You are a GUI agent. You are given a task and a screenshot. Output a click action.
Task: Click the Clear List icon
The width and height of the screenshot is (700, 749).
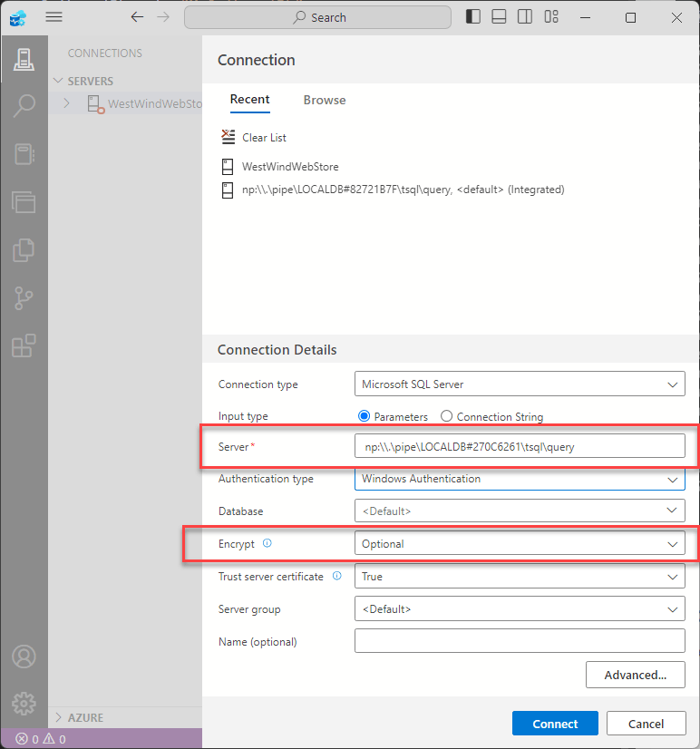228,137
